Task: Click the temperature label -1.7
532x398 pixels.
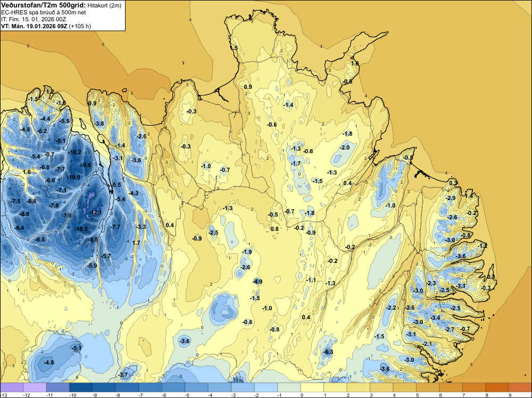Action: pyautogui.click(x=295, y=163)
